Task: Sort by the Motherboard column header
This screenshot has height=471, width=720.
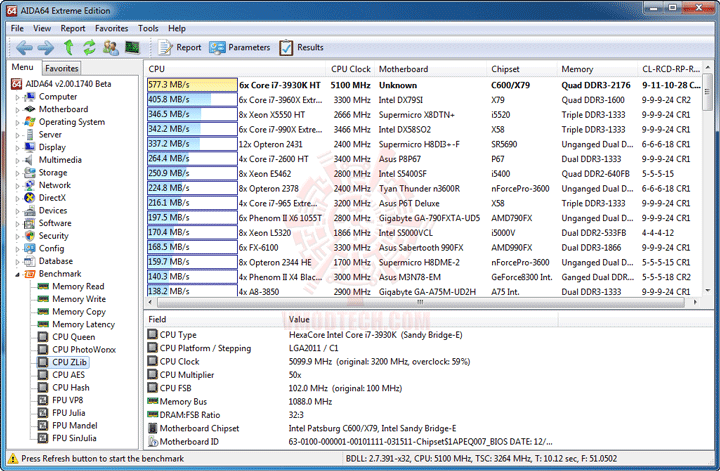Action: point(430,69)
